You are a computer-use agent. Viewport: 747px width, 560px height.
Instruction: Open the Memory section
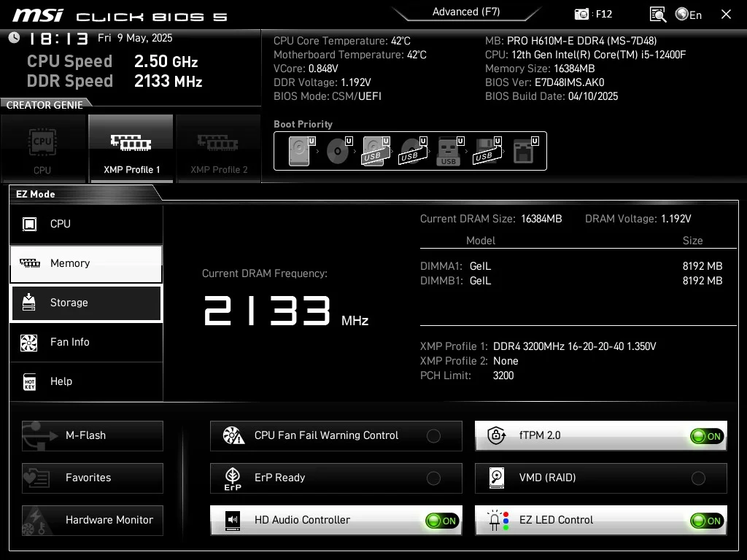click(x=86, y=263)
